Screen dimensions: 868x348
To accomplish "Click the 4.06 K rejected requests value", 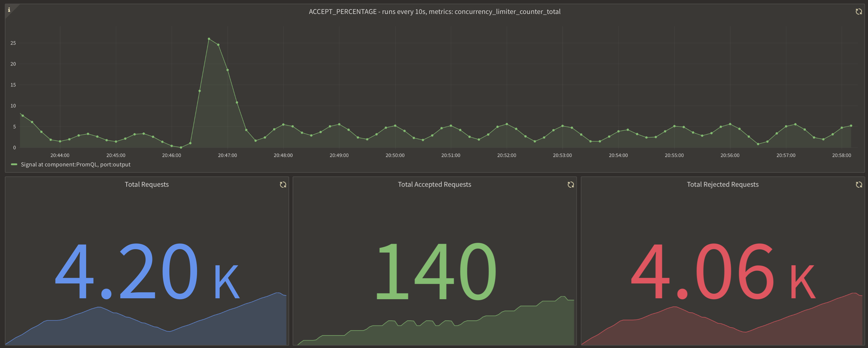I will pyautogui.click(x=723, y=271).
